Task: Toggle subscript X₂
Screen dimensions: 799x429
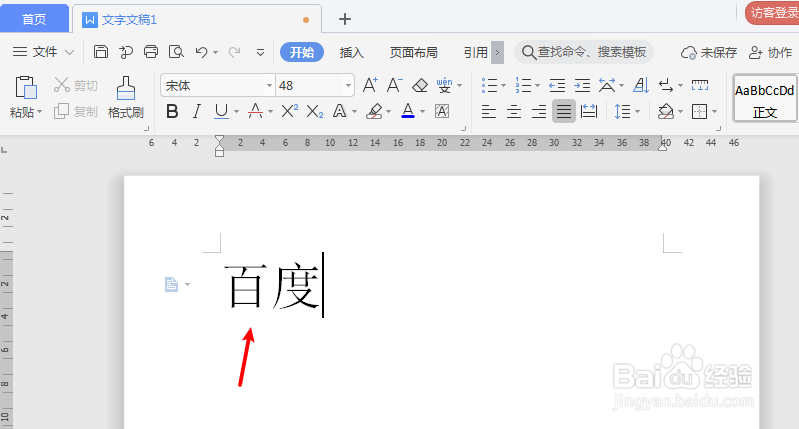Action: point(314,111)
